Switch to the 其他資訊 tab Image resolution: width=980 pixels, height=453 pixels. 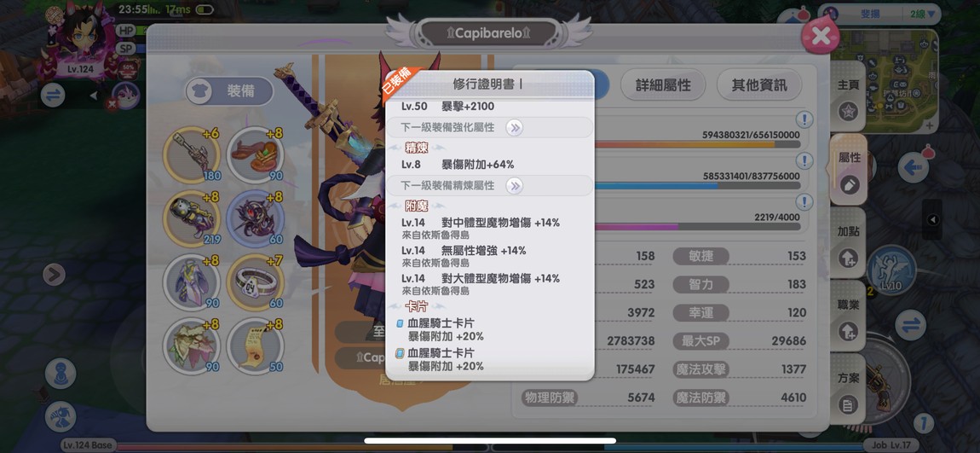click(x=759, y=85)
